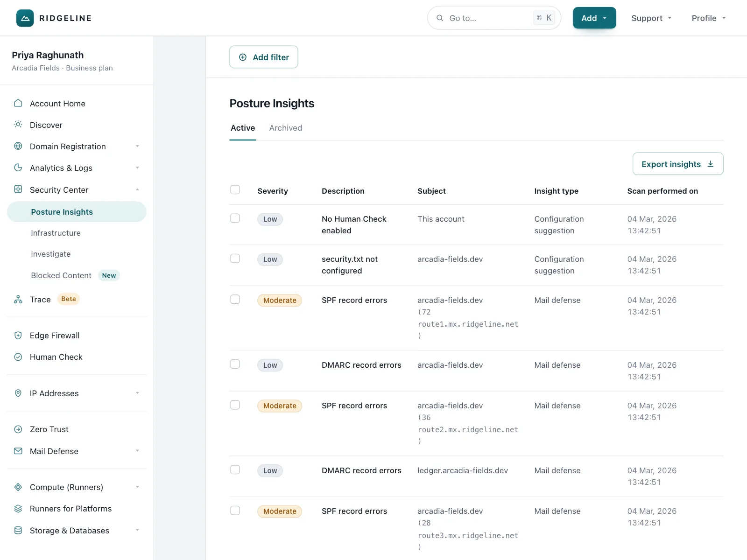Click the Runners for Platforms layers icon
747x560 pixels.
(x=18, y=509)
